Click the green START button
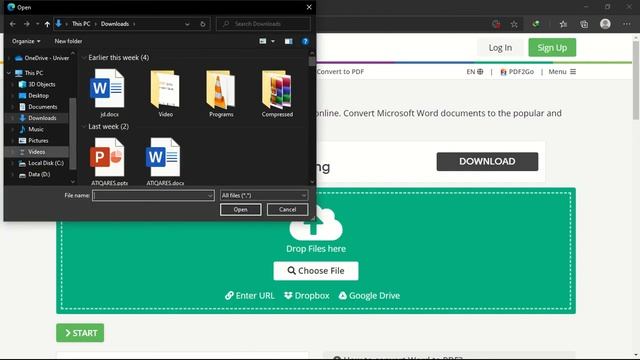Image resolution: width=640 pixels, height=360 pixels. pyautogui.click(x=80, y=333)
